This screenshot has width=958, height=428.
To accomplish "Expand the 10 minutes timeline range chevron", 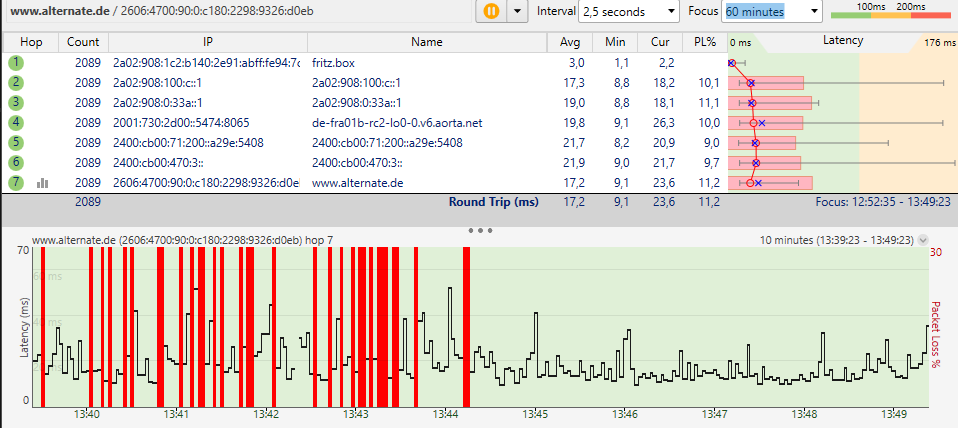I will click(x=922, y=241).
